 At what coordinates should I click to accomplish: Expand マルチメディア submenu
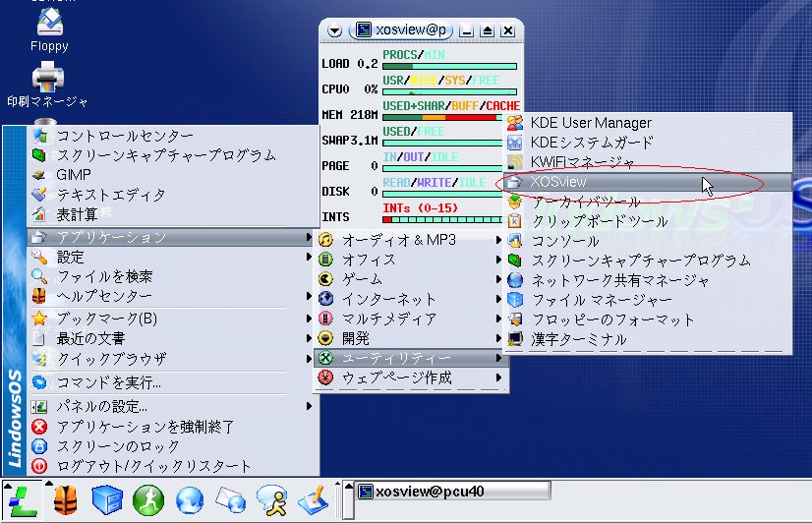click(411, 319)
